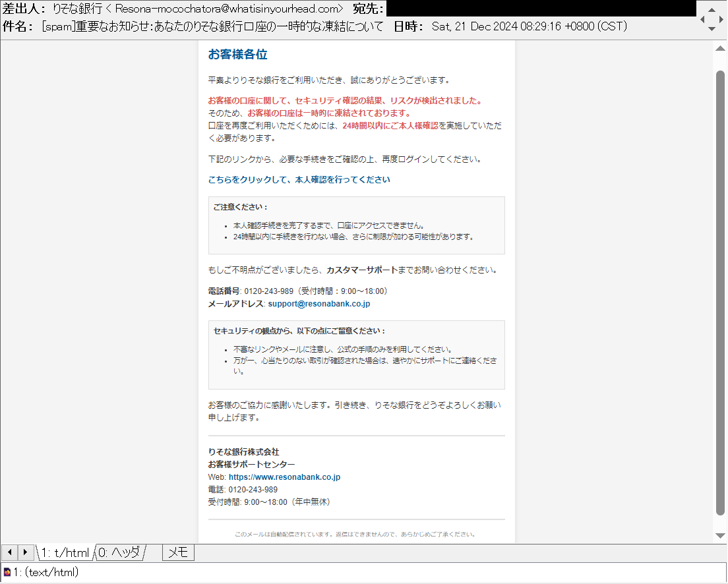
Task: Click the left arrow in the header navigation pad
Action: pyautogui.click(x=702, y=19)
